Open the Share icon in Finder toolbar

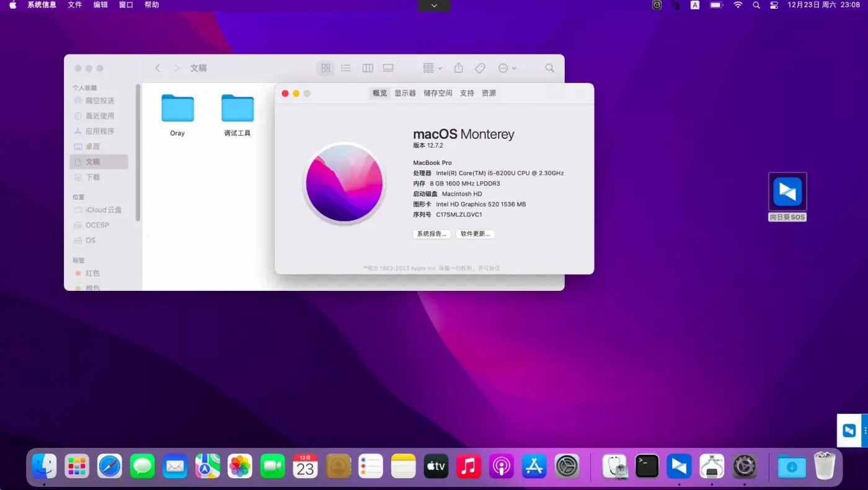coord(459,68)
